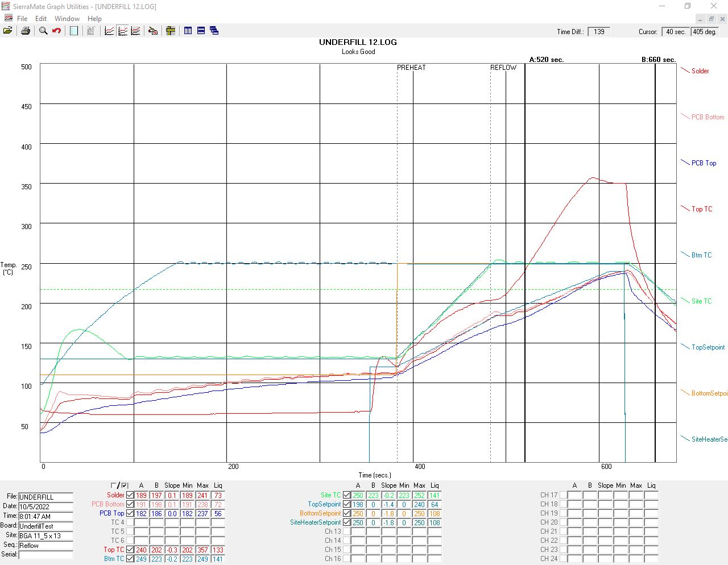Uncheck the Solder channel checkbox
728x565 pixels.
pos(130,495)
